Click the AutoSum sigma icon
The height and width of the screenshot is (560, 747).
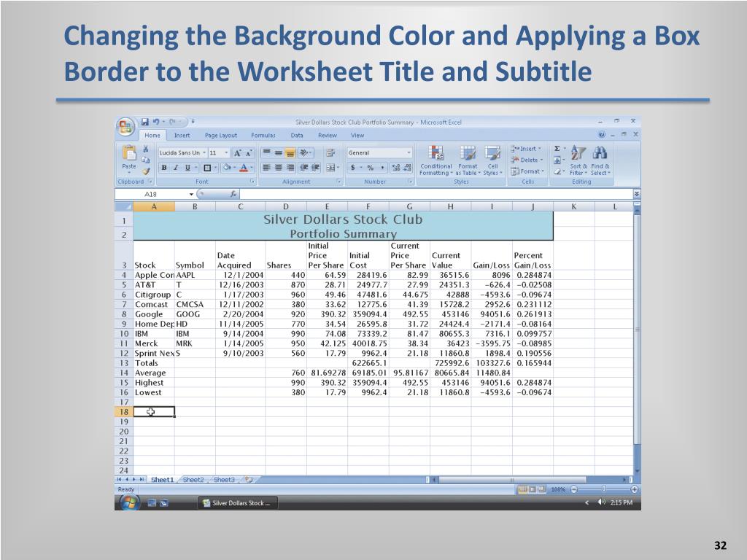(x=557, y=149)
